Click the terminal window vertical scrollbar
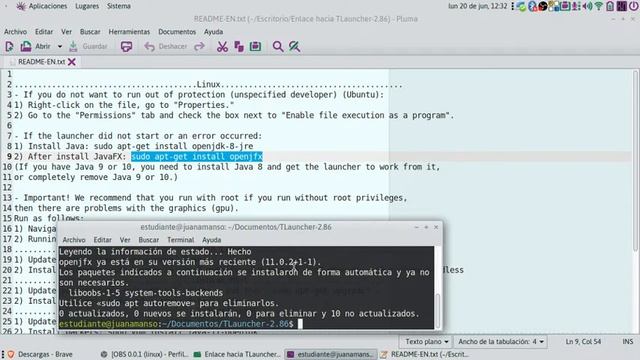Image resolution: width=640 pixels, height=360 pixels. [x=438, y=310]
